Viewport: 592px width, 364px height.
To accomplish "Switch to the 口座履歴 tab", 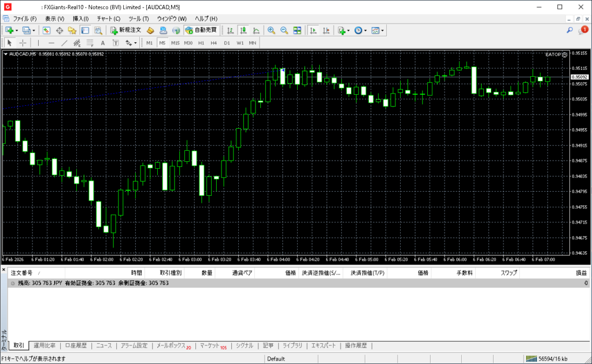I will 76,346.
